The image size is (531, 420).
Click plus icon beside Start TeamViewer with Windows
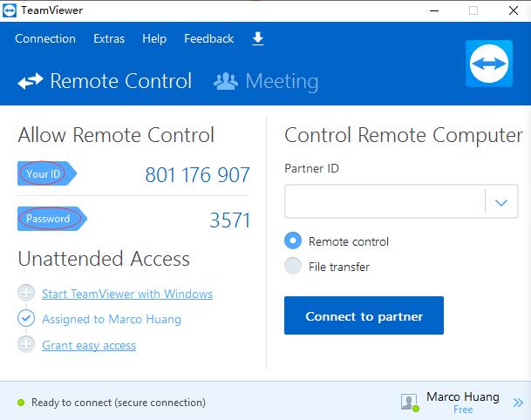click(x=26, y=293)
